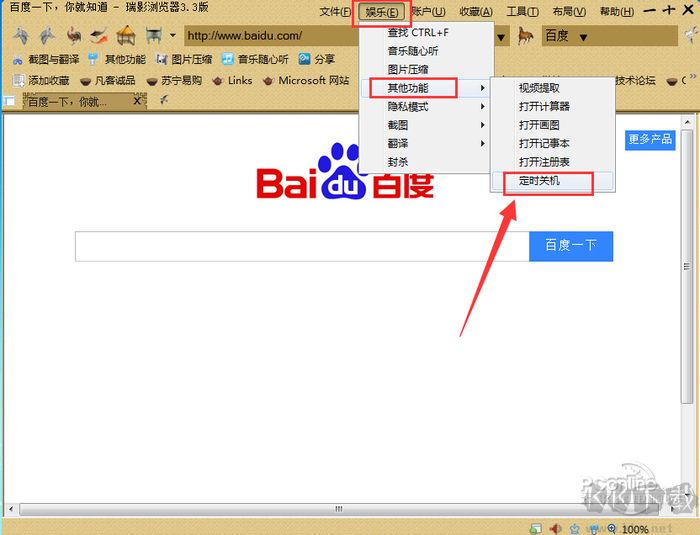700x535 pixels.
Task: Click the 分享 share icon
Action: point(316,59)
